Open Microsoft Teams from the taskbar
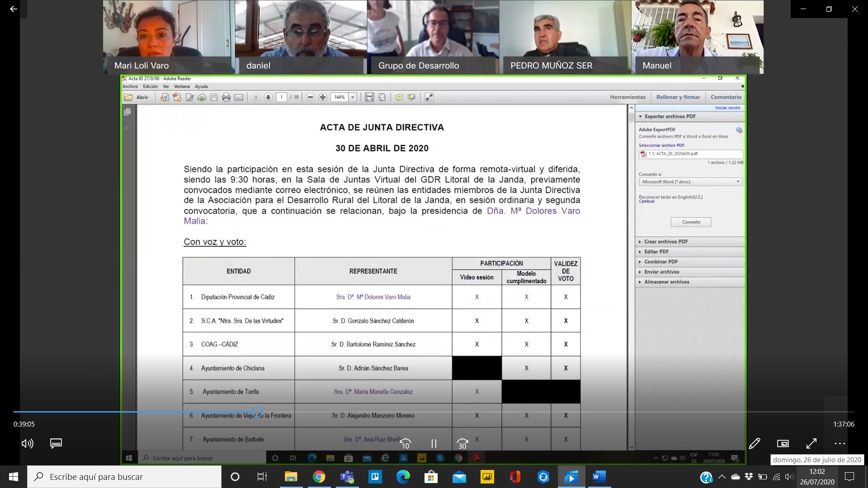This screenshot has width=868, height=488. point(347,477)
